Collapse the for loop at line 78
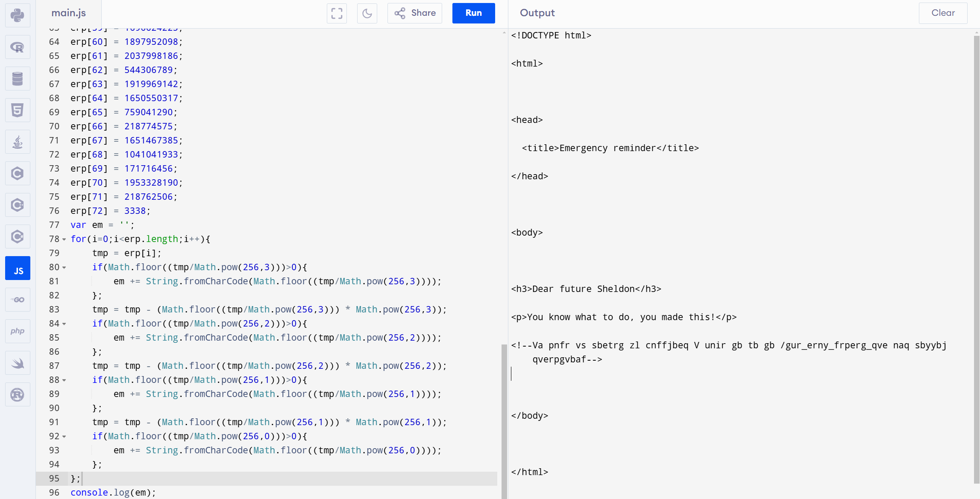This screenshot has height=499, width=980. (x=64, y=239)
